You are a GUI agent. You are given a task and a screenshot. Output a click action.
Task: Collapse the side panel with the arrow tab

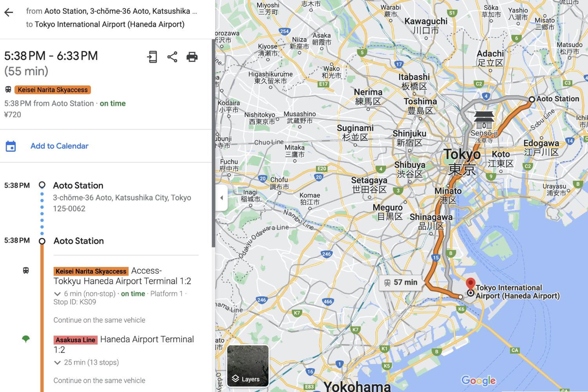pos(221,198)
